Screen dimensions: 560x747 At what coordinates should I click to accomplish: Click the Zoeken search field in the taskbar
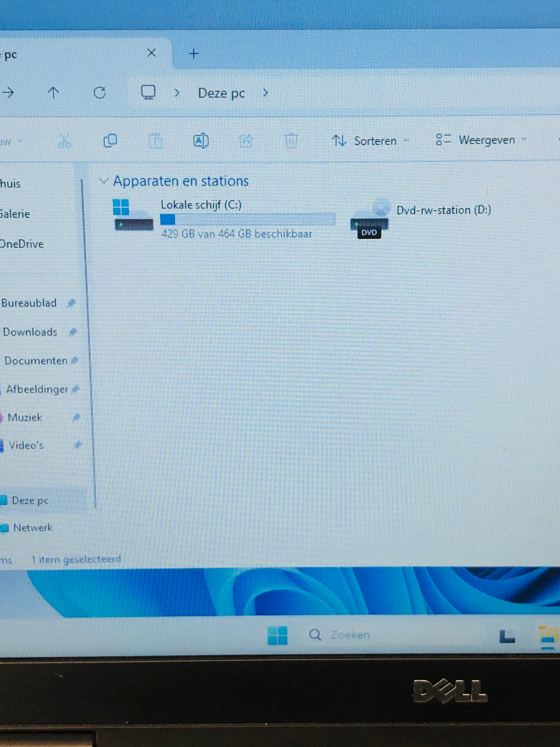click(349, 634)
